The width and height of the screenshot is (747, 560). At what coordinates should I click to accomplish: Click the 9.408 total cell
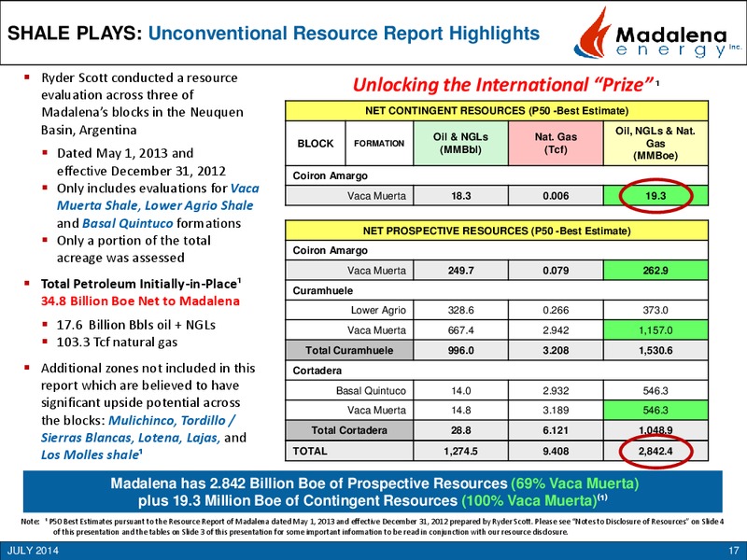(556, 451)
